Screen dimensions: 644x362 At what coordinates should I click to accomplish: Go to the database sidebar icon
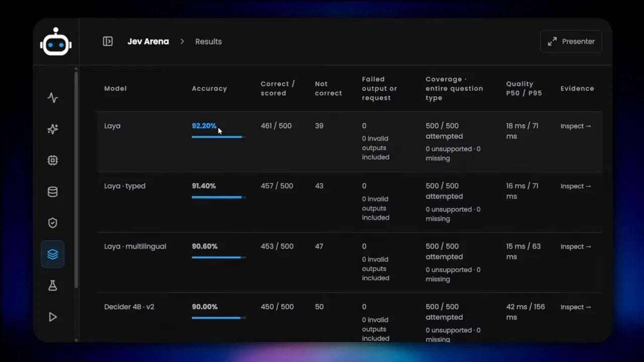tap(53, 192)
